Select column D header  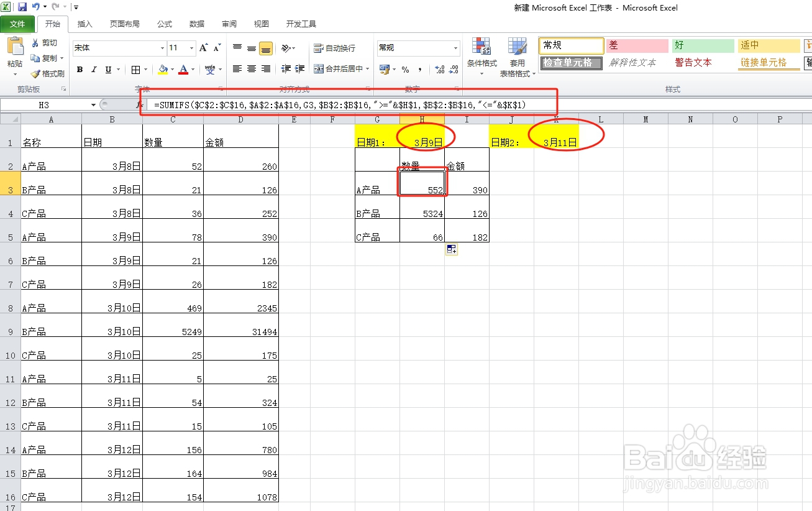pos(240,119)
